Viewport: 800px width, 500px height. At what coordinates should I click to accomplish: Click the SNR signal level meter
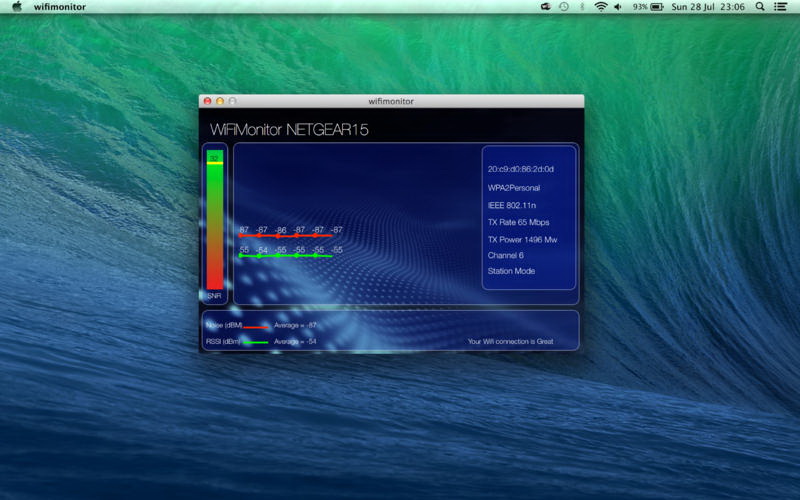[x=215, y=220]
